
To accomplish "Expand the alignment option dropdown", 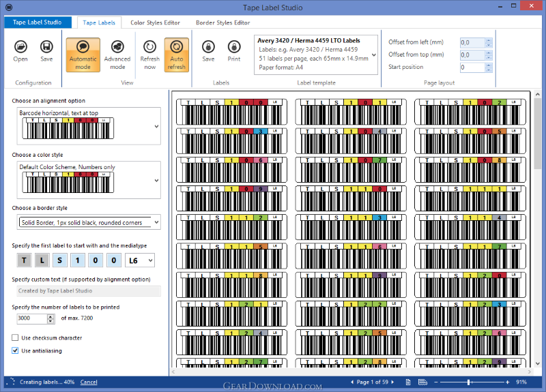I will pos(156,126).
